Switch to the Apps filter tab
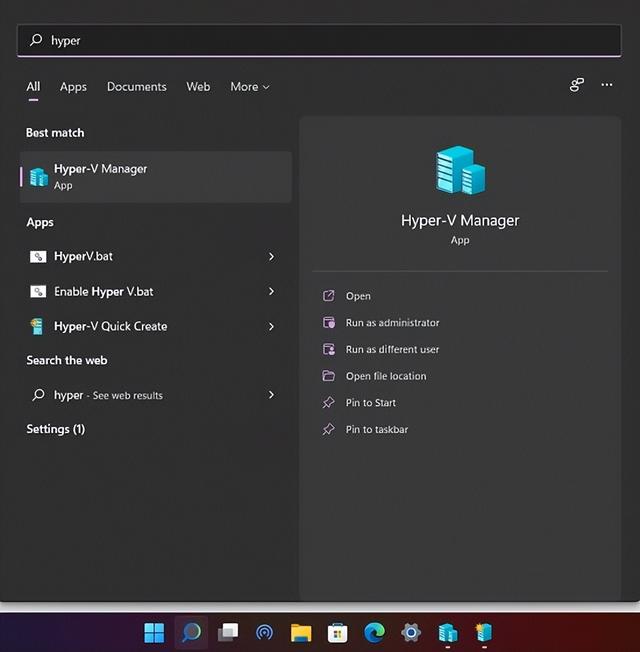The height and width of the screenshot is (652, 640). pos(73,86)
